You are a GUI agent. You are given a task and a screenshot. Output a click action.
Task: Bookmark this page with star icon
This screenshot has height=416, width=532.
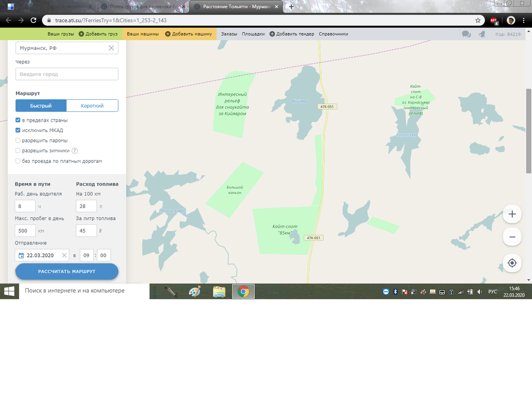(478, 20)
